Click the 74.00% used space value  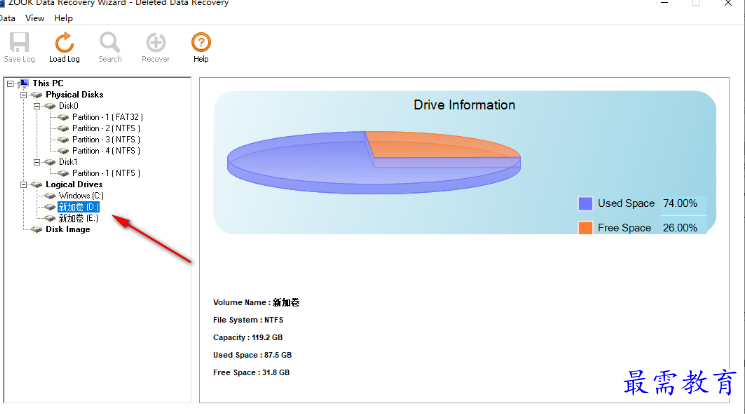point(680,203)
